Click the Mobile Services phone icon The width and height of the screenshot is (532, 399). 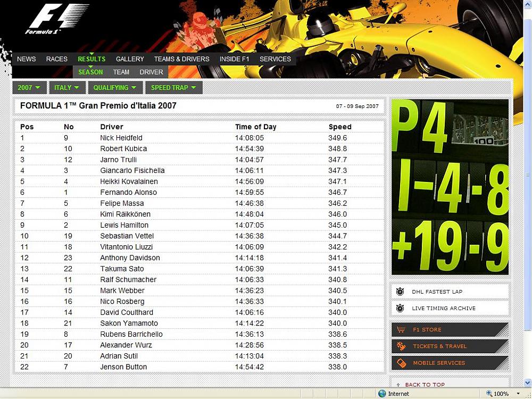click(x=401, y=363)
